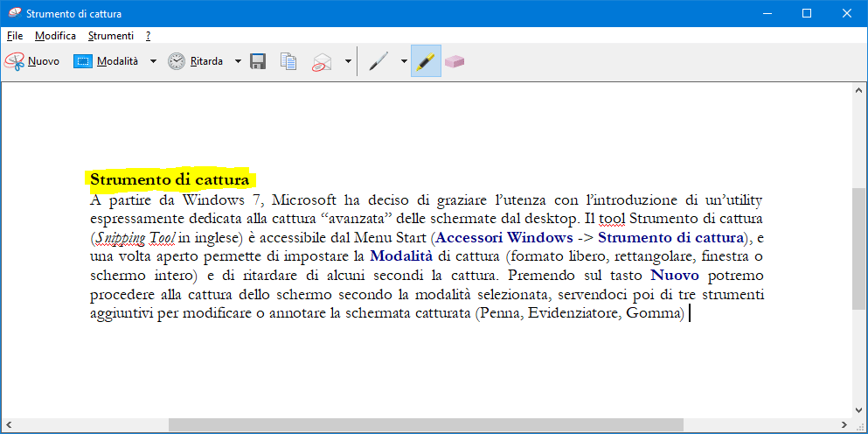Select the pink Eraser tool
Image resolution: width=868 pixels, height=434 pixels.
point(455,61)
